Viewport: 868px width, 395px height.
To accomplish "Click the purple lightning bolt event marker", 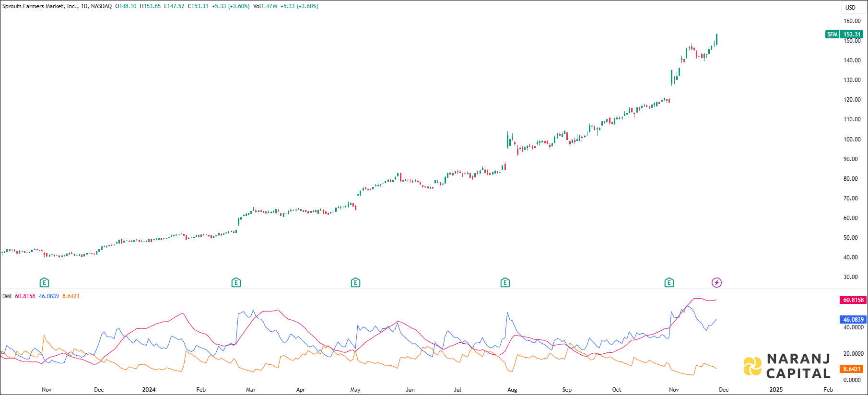I will pos(716,282).
